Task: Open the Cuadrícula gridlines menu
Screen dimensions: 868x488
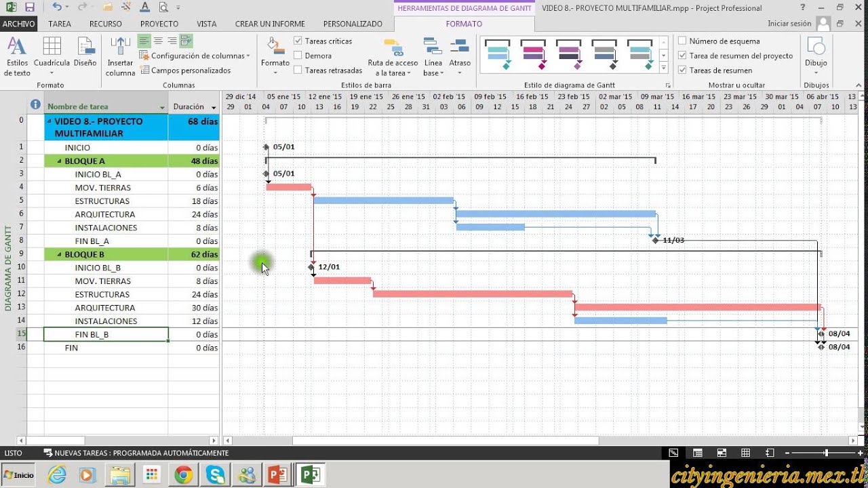Action: [52, 56]
